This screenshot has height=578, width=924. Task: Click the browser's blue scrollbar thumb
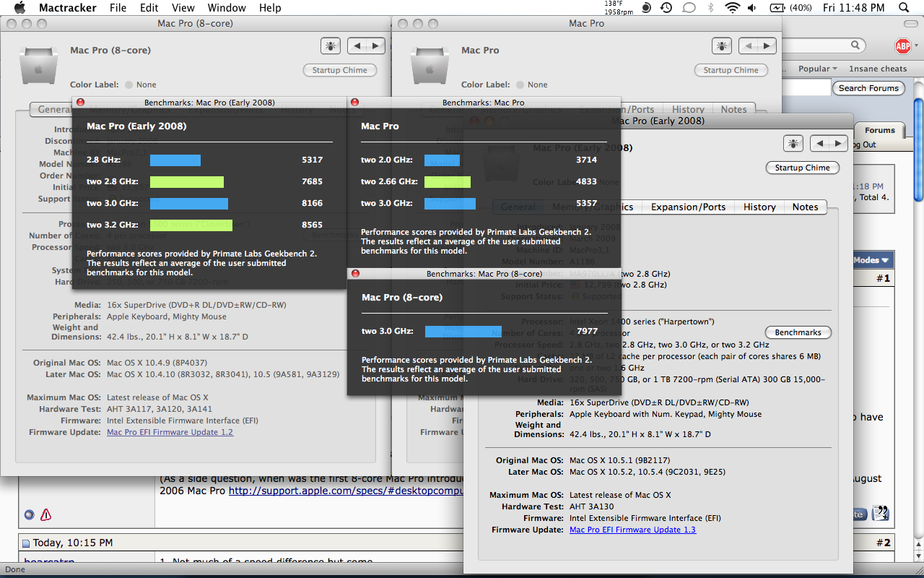click(918, 148)
